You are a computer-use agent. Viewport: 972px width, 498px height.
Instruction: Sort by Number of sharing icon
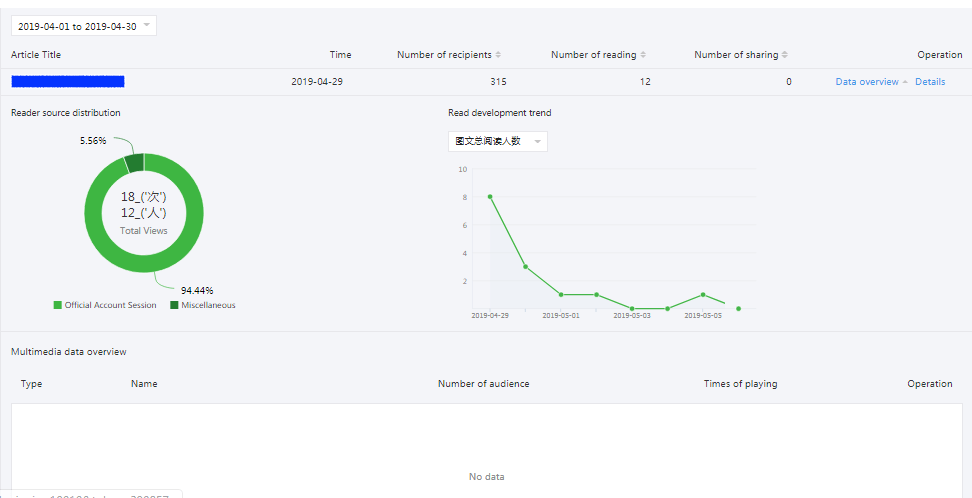point(785,55)
